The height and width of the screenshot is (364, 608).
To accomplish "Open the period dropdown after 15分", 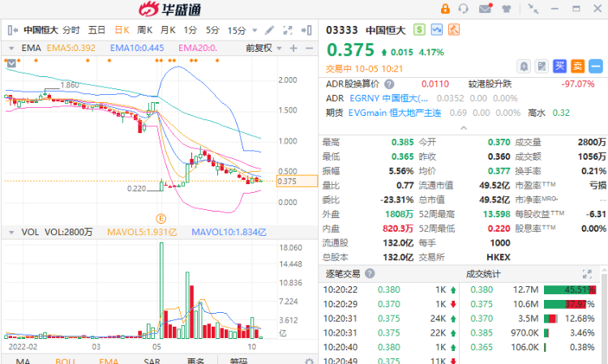I will [255, 30].
